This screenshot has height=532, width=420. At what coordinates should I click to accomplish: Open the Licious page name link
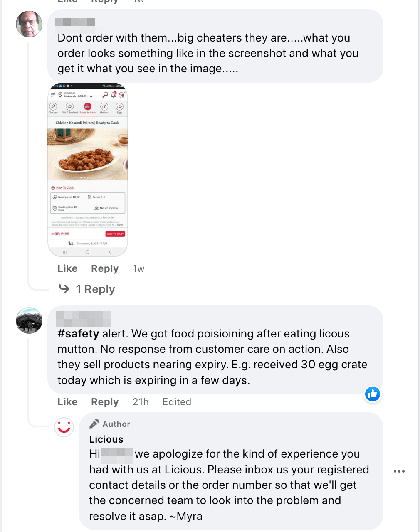point(106,439)
